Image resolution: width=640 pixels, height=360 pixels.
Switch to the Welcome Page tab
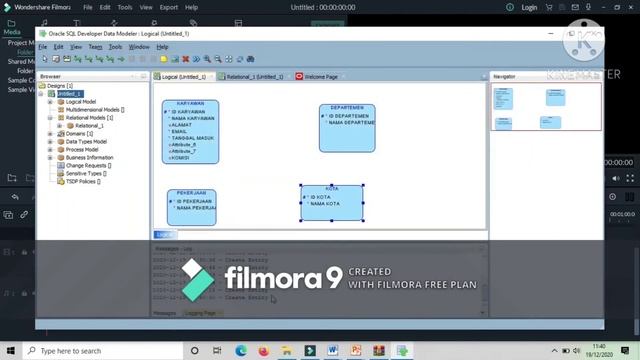click(320, 77)
